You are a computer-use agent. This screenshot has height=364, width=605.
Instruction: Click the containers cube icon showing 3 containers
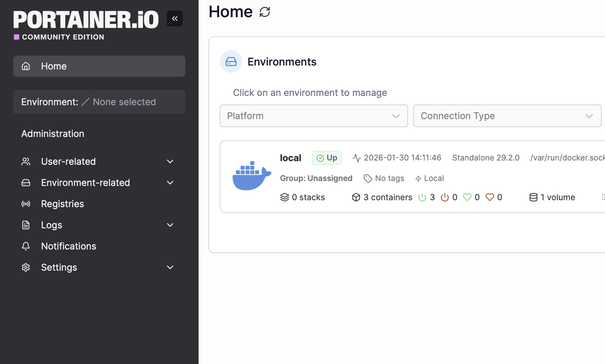click(x=356, y=197)
